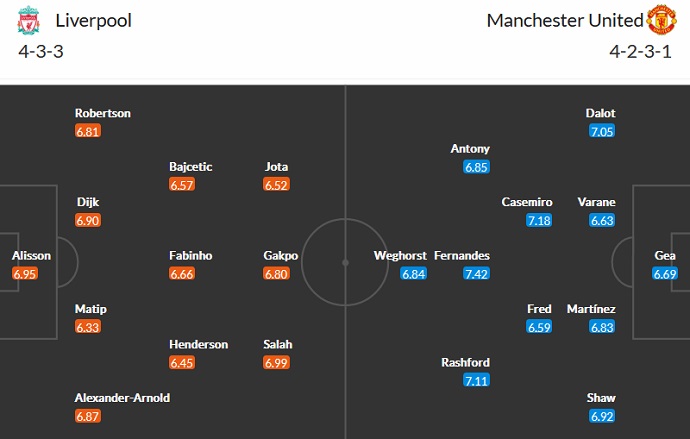Open goalkeeper Gea's player name
This screenshot has width=690, height=439.
(x=666, y=256)
